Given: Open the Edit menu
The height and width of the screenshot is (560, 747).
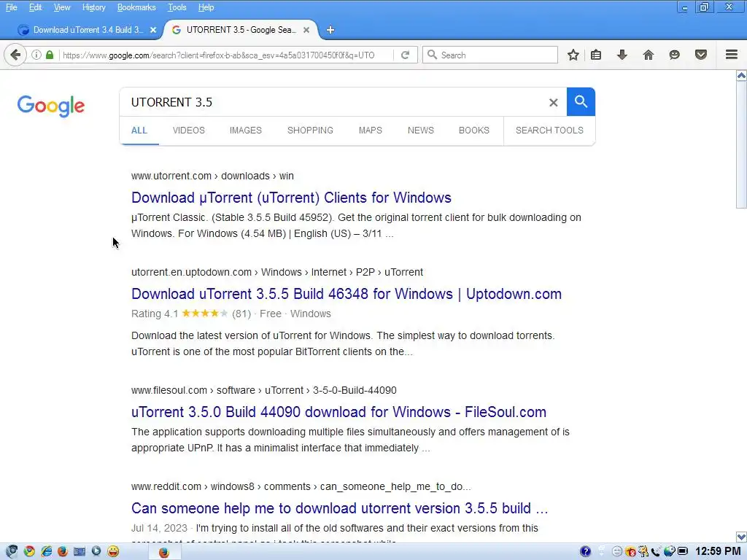Looking at the screenshot, I should [35, 7].
